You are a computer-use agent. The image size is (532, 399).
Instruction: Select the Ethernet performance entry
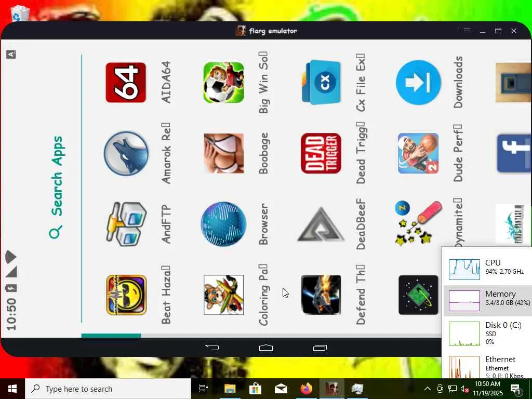pyautogui.click(x=488, y=366)
